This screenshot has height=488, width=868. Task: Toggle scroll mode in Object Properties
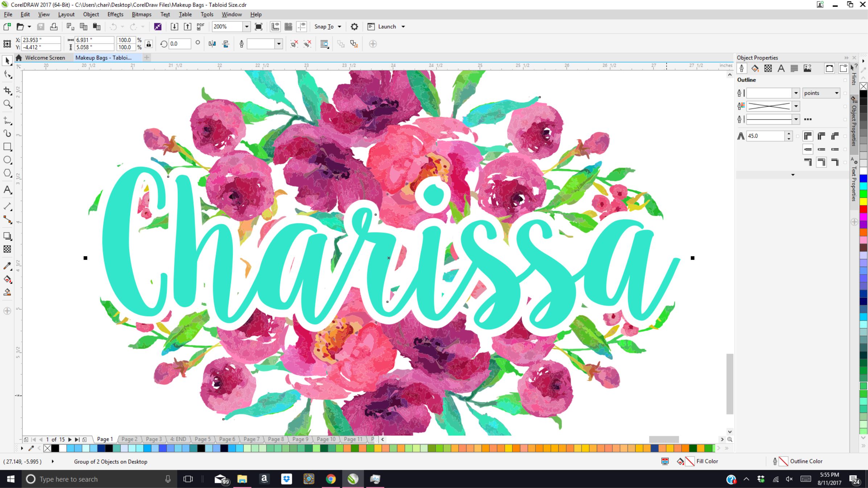pos(829,68)
